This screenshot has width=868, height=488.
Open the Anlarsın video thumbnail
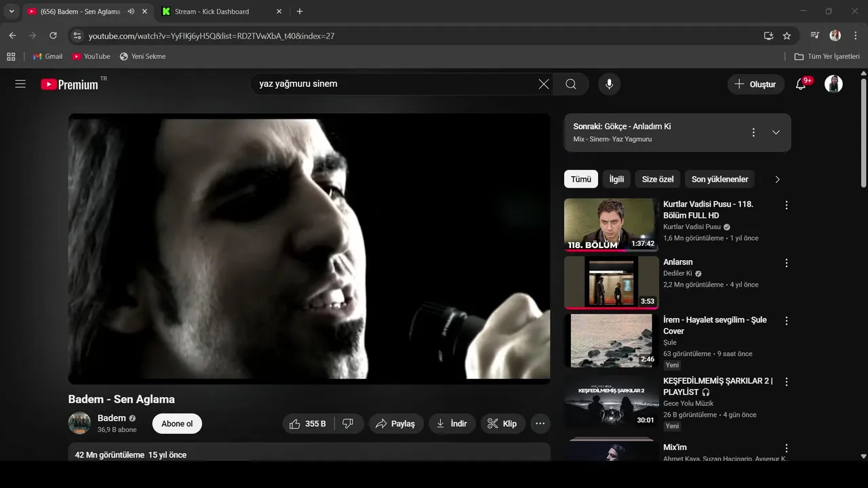pos(611,283)
